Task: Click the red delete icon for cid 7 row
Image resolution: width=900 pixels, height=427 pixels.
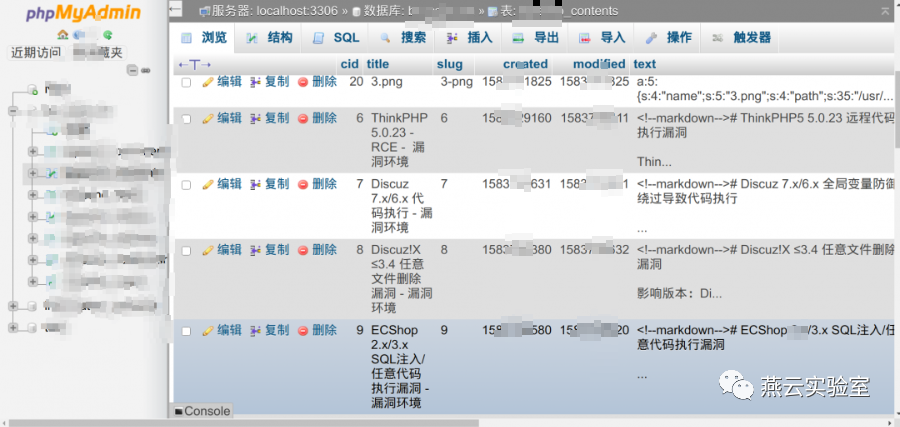Action: (x=303, y=184)
